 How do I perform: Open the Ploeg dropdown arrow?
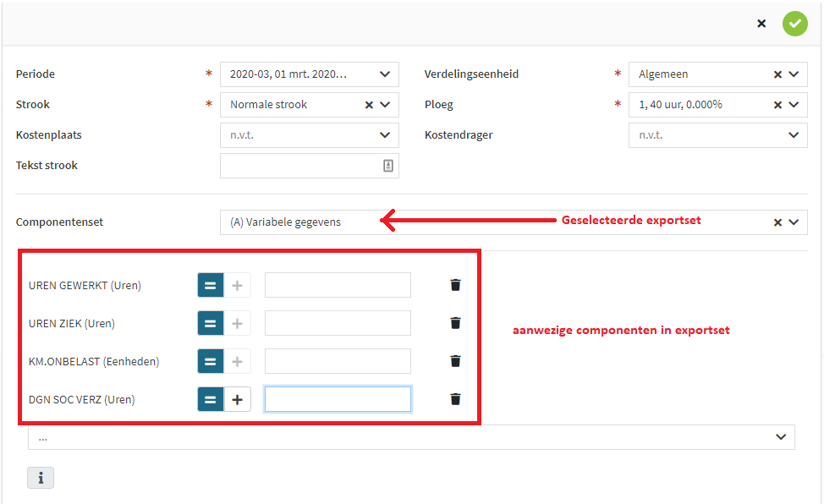click(x=793, y=105)
